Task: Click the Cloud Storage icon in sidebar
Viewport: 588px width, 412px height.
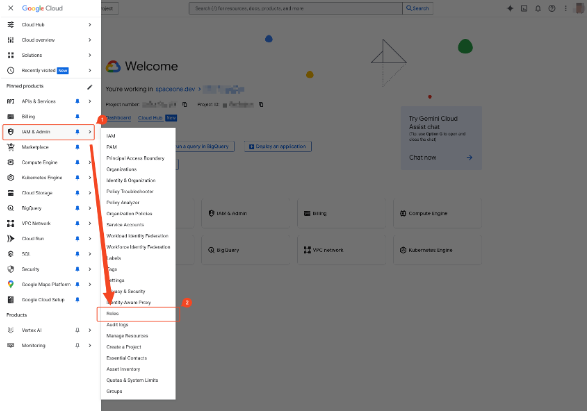Action: pyautogui.click(x=10, y=193)
